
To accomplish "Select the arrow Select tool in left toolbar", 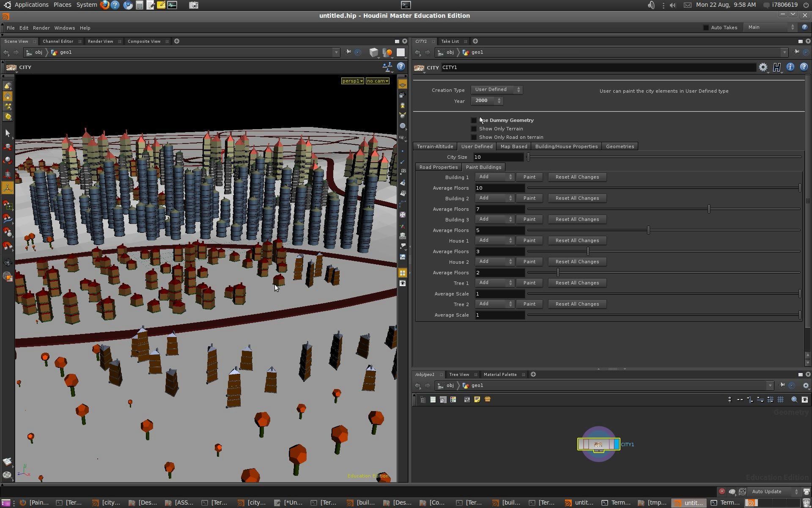I will pyautogui.click(x=8, y=133).
